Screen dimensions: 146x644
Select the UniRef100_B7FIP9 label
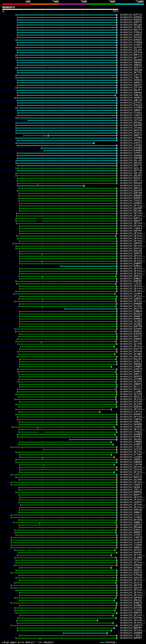click(x=131, y=87)
